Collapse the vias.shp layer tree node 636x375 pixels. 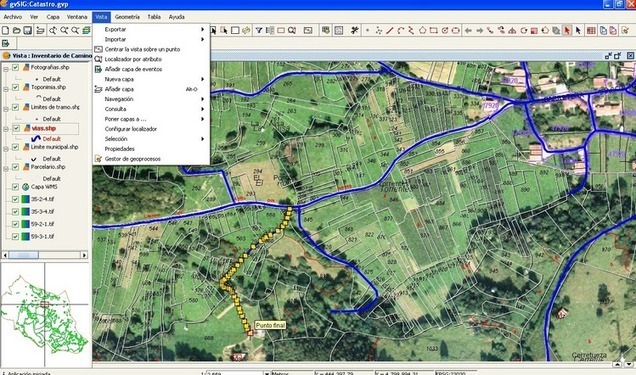[x=6, y=129]
